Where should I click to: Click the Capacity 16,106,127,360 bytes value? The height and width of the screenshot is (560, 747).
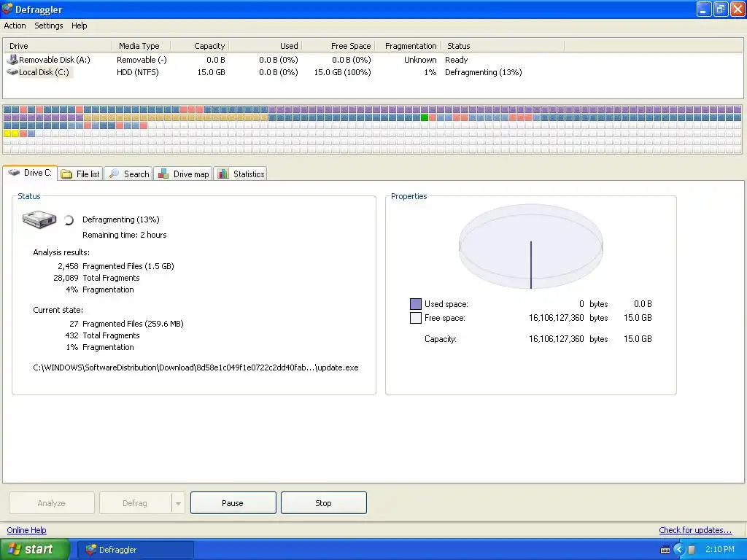tap(568, 339)
